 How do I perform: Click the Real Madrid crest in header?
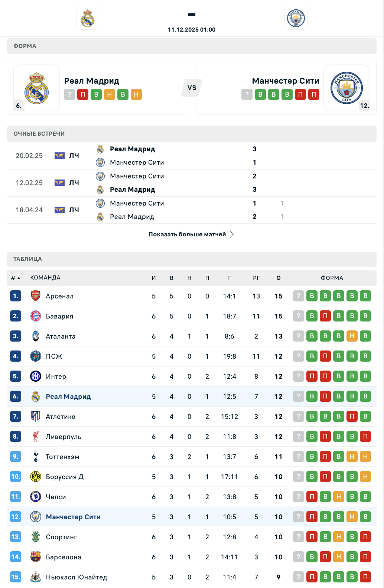pyautogui.click(x=88, y=18)
